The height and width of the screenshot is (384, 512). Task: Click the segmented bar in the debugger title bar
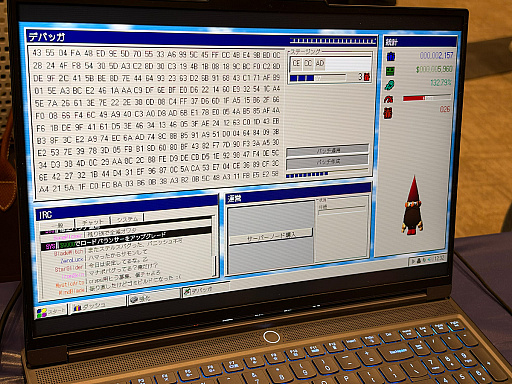(333, 41)
